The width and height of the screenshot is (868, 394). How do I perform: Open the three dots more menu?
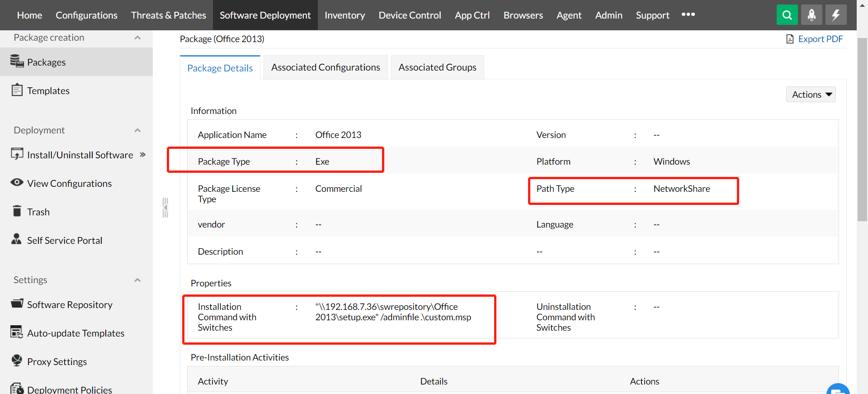[x=688, y=14]
